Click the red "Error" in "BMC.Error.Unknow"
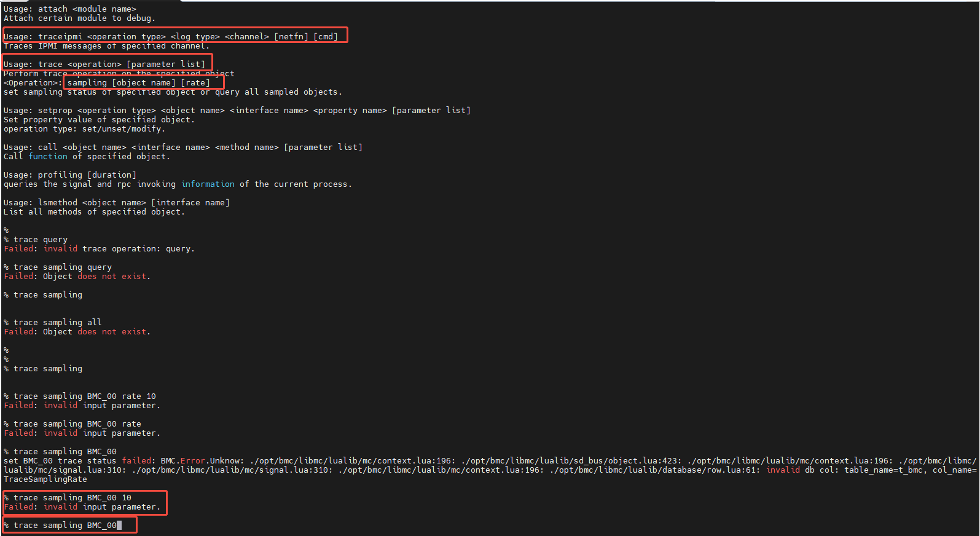Image resolution: width=980 pixels, height=536 pixels. pyautogui.click(x=192, y=461)
